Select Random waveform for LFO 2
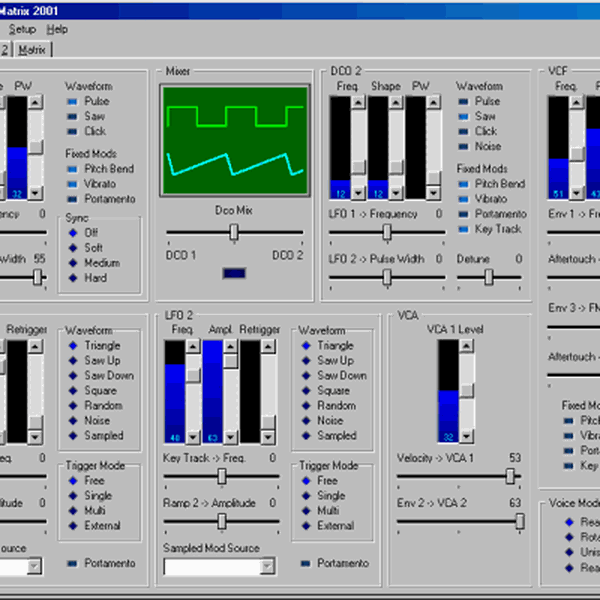The width and height of the screenshot is (600, 600). click(x=305, y=406)
